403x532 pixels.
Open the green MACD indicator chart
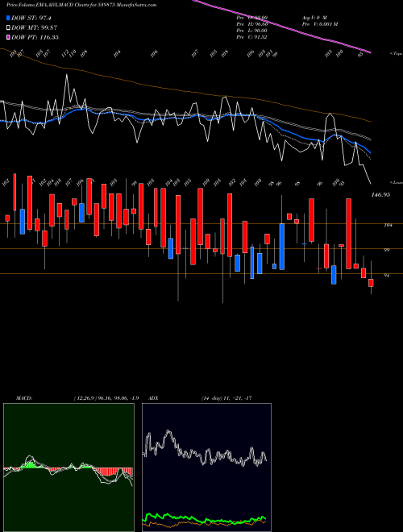[69, 468]
